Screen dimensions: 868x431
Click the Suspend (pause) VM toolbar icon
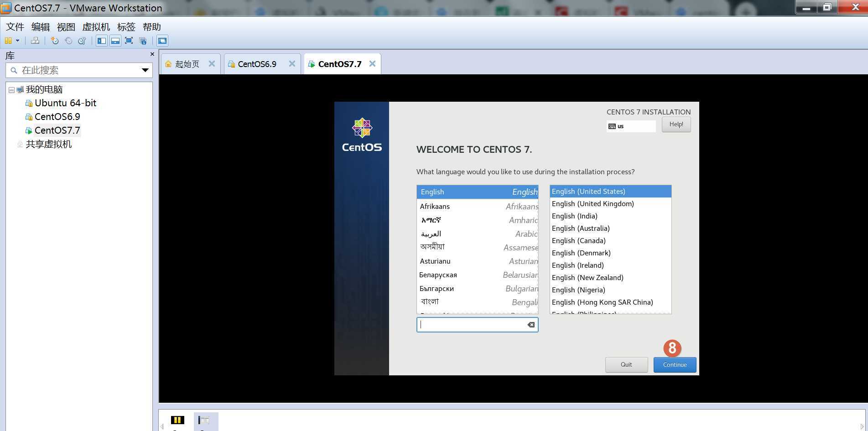pos(8,41)
